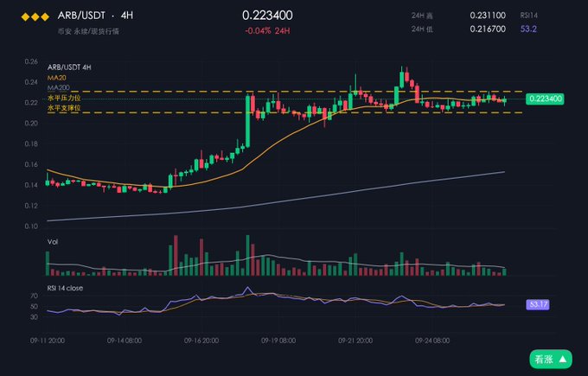Click the green 0.223400 price tag
588x376 pixels.
[x=545, y=99]
